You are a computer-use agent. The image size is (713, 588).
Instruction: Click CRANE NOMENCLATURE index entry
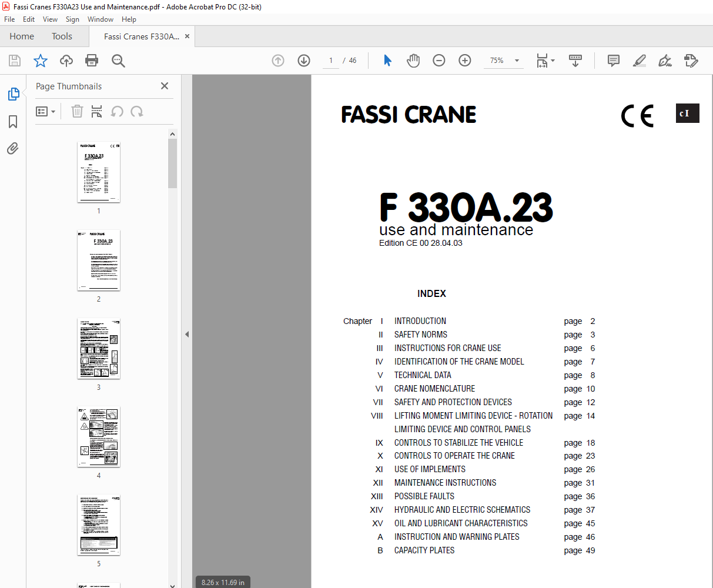point(434,389)
